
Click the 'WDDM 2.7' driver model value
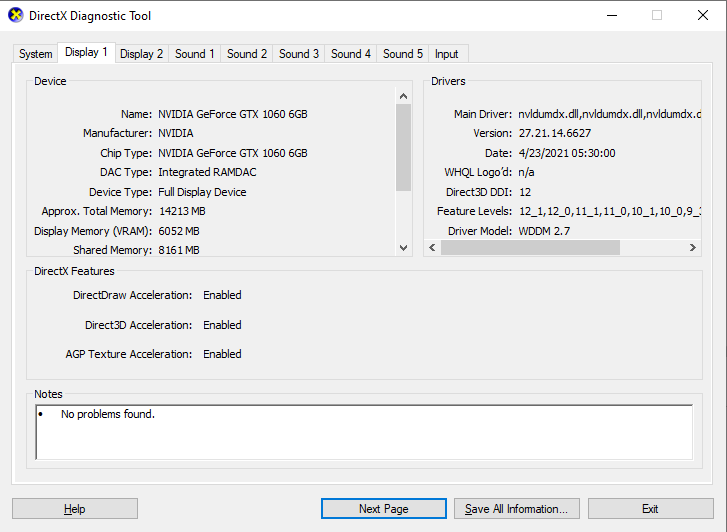point(544,231)
